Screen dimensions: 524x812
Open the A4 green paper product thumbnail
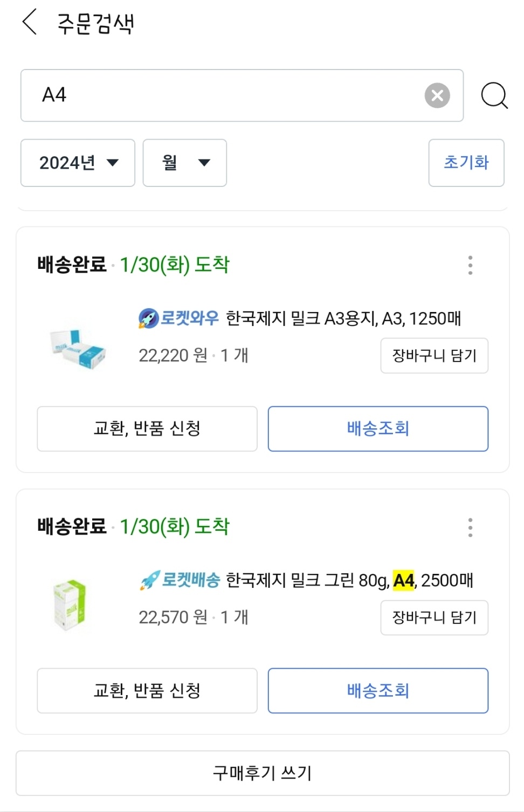(x=70, y=605)
